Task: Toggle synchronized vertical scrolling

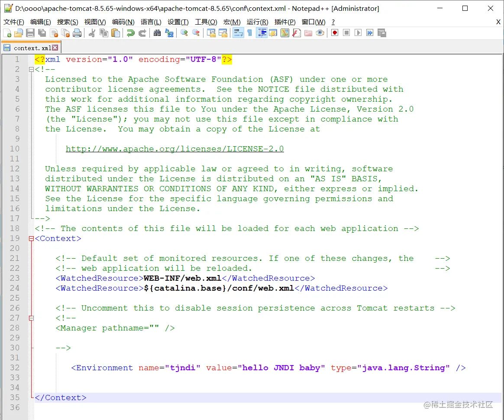Action: (x=211, y=33)
